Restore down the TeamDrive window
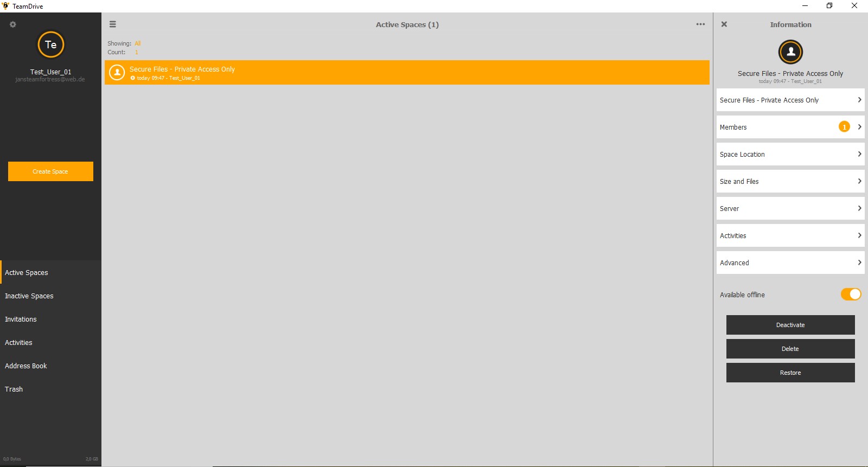The width and height of the screenshot is (868, 467). 829,6
